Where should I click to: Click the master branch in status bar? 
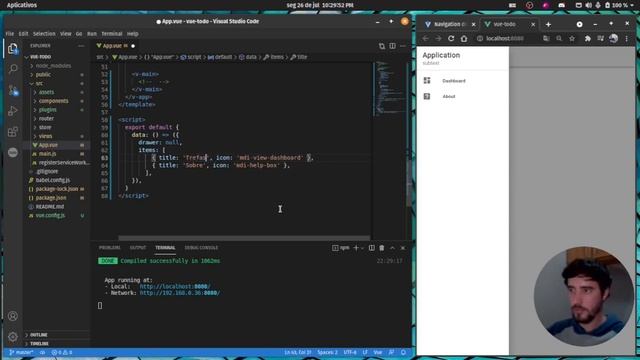tap(21, 352)
